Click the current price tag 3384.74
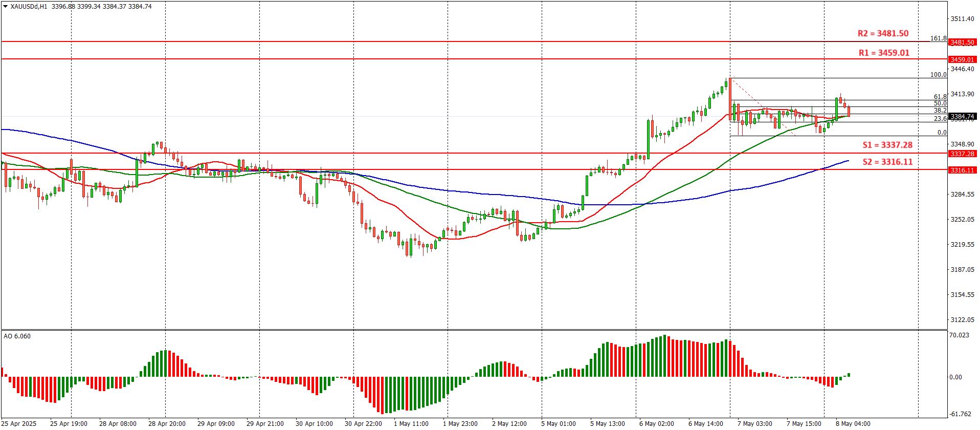 tap(962, 117)
